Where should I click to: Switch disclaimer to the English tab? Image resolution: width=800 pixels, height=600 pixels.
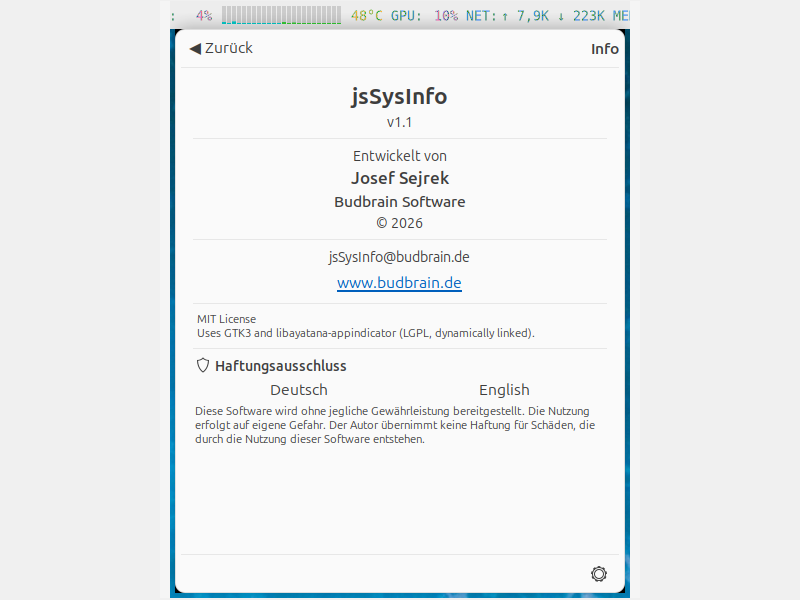tap(504, 390)
